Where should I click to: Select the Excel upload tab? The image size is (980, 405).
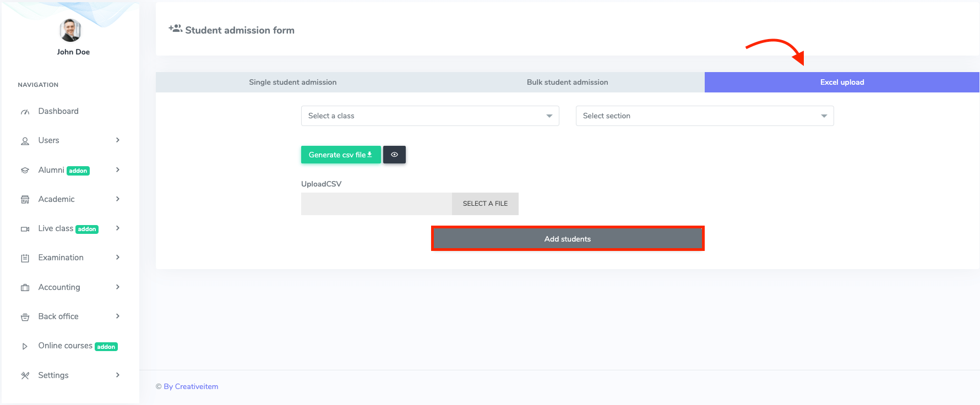pyautogui.click(x=841, y=83)
